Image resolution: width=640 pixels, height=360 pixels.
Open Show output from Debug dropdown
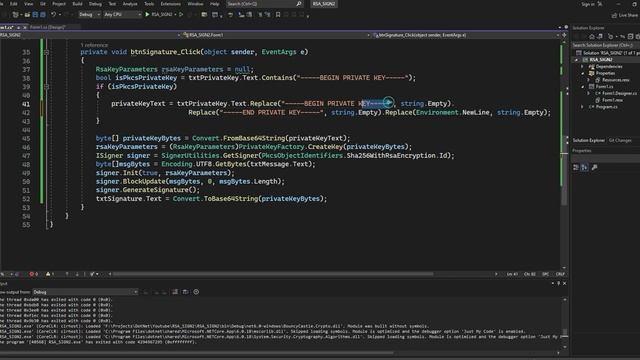(x=85, y=292)
